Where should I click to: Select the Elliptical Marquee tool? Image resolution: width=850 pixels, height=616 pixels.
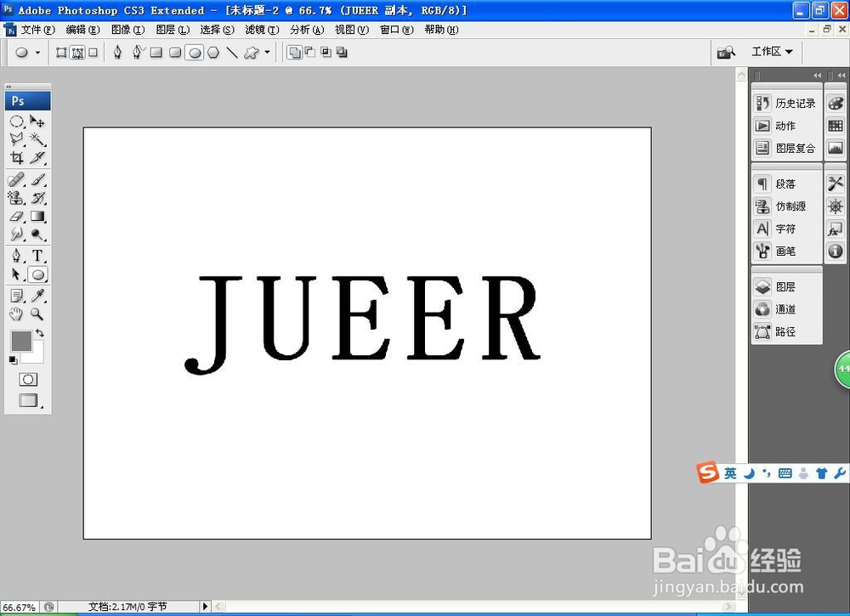[16, 121]
